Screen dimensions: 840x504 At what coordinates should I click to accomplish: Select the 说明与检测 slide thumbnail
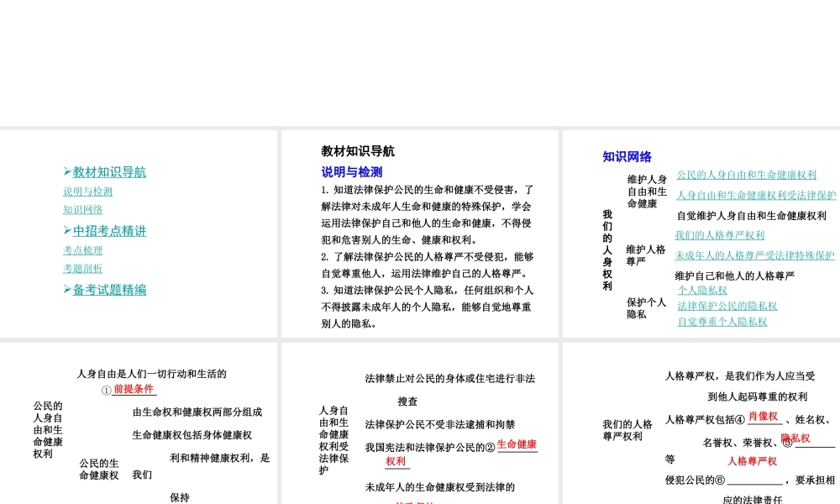(420, 234)
